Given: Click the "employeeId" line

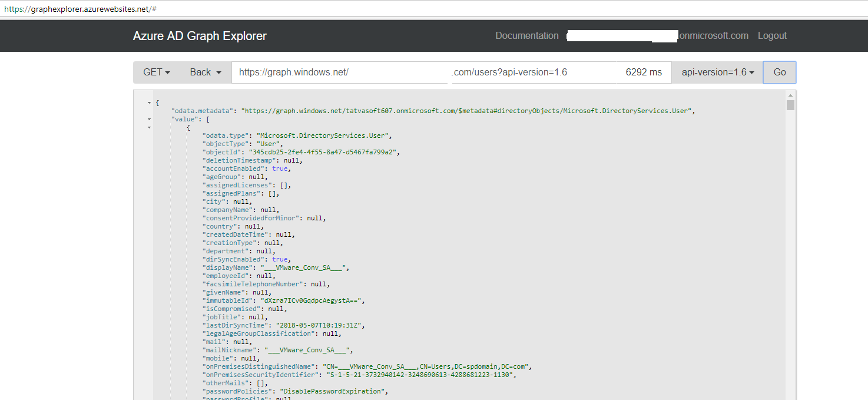Looking at the screenshot, I should (238, 276).
